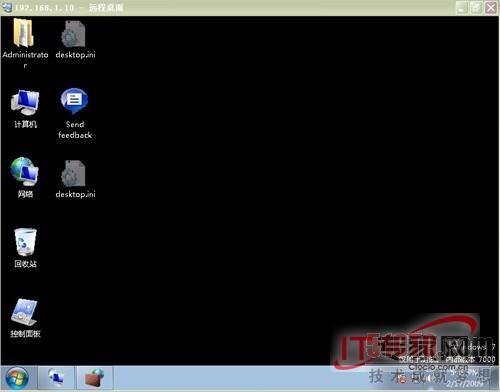Minimize the remote desktop window
Screen dimensions: 500x392
click(x=462, y=8)
